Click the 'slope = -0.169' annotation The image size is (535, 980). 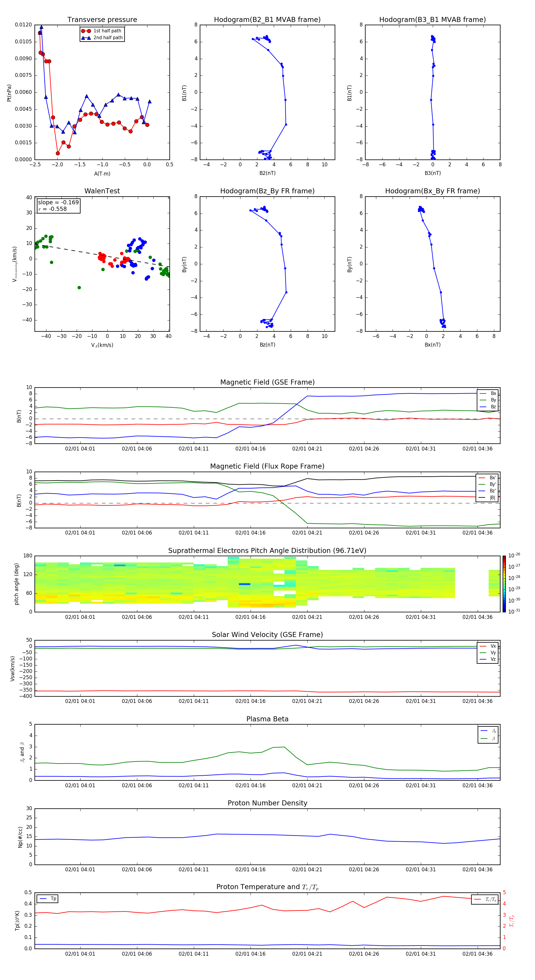pos(58,203)
